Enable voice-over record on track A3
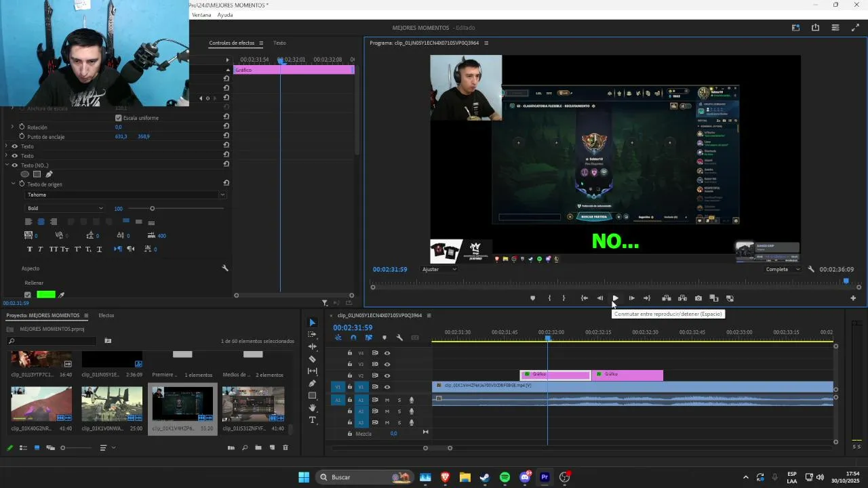The width and height of the screenshot is (868, 488). point(412,422)
